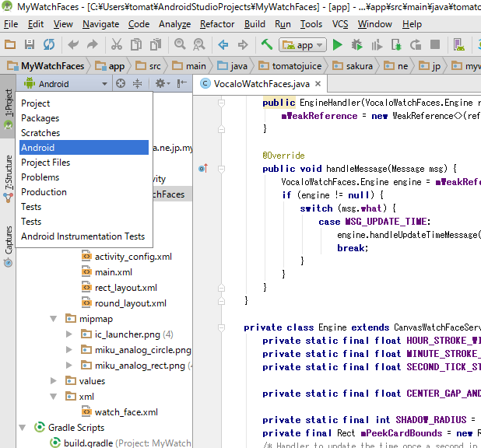The height and width of the screenshot is (448, 481).
Task: Click the Make Project hammer icon
Action: click(x=267, y=45)
